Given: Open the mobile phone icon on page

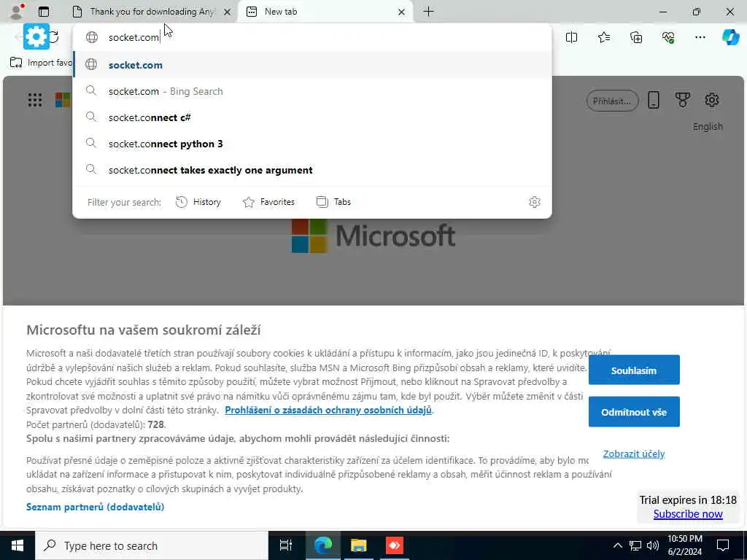Looking at the screenshot, I should tap(654, 100).
